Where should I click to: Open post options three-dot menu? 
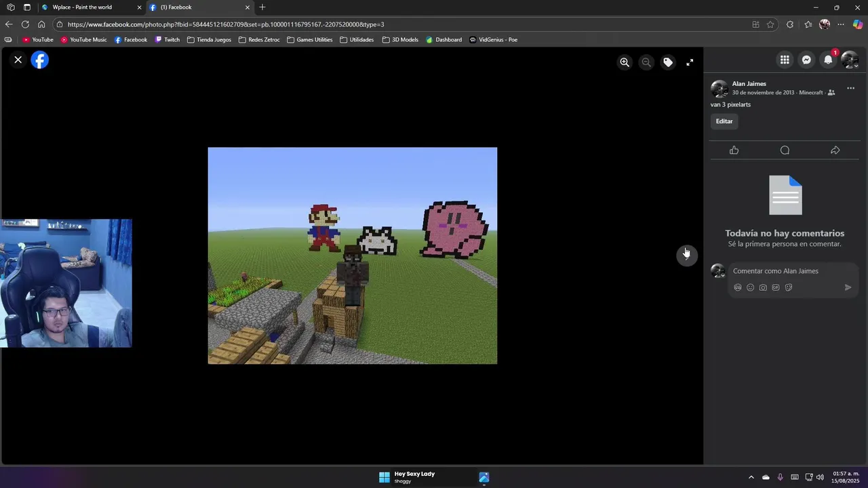click(x=850, y=88)
